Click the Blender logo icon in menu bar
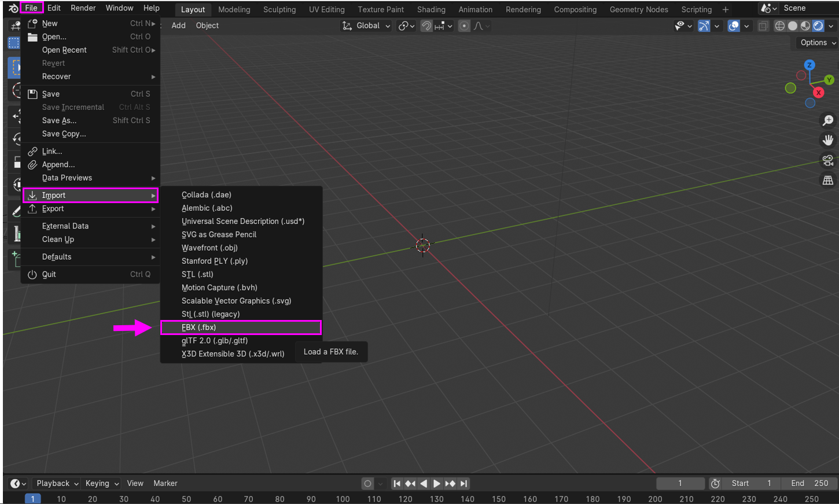This screenshot has height=504, width=839. coord(13,8)
